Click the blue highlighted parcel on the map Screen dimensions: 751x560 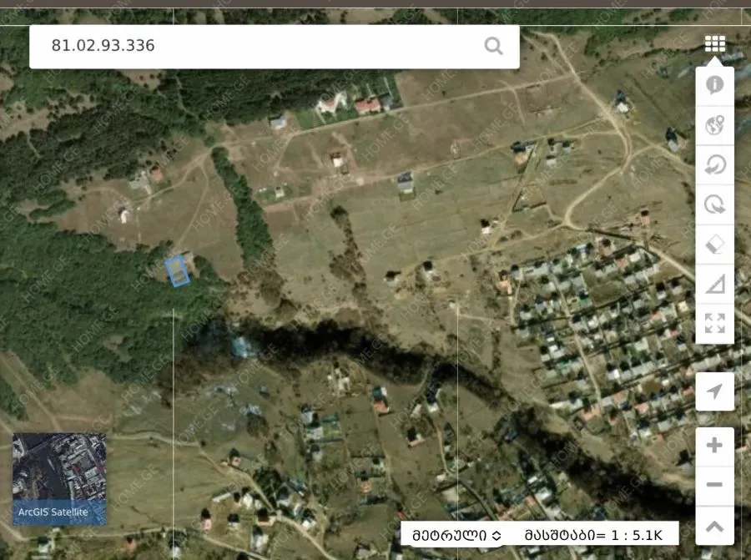coord(177,271)
